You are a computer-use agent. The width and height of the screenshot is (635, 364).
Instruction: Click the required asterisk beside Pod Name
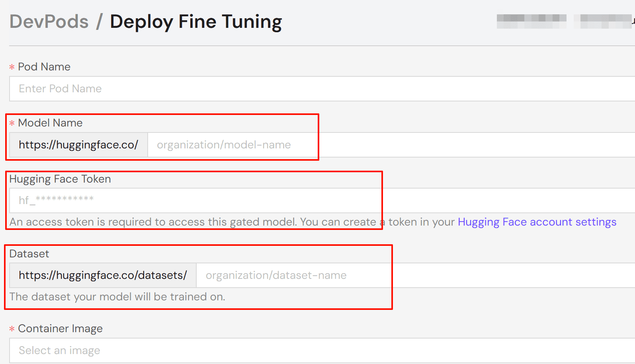click(12, 67)
